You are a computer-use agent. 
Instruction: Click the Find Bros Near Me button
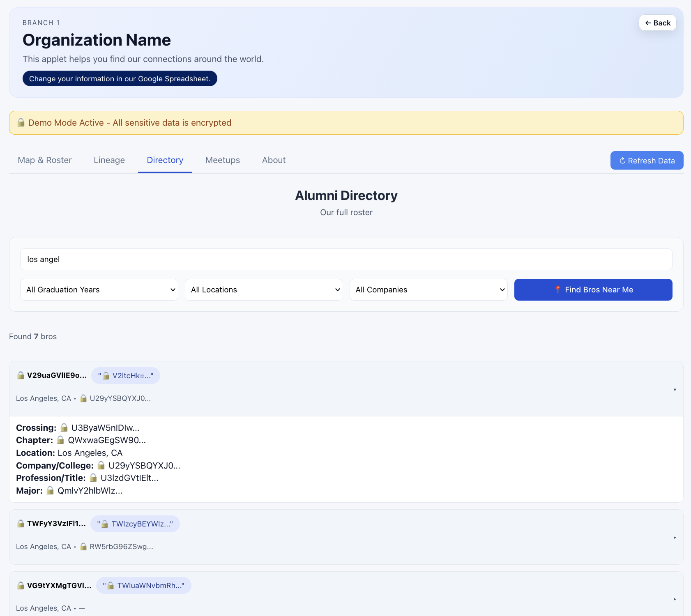(x=593, y=290)
